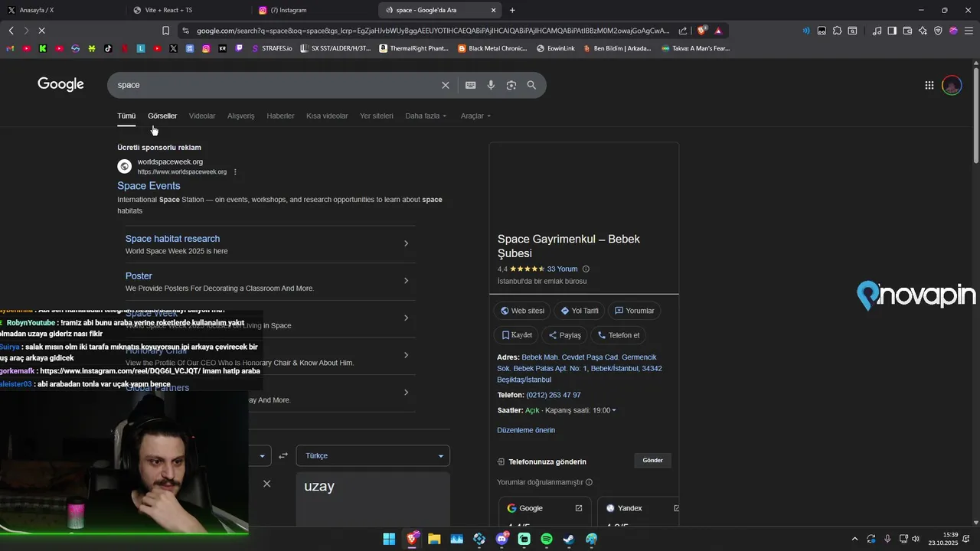Click the Gönder send button

coord(652,460)
